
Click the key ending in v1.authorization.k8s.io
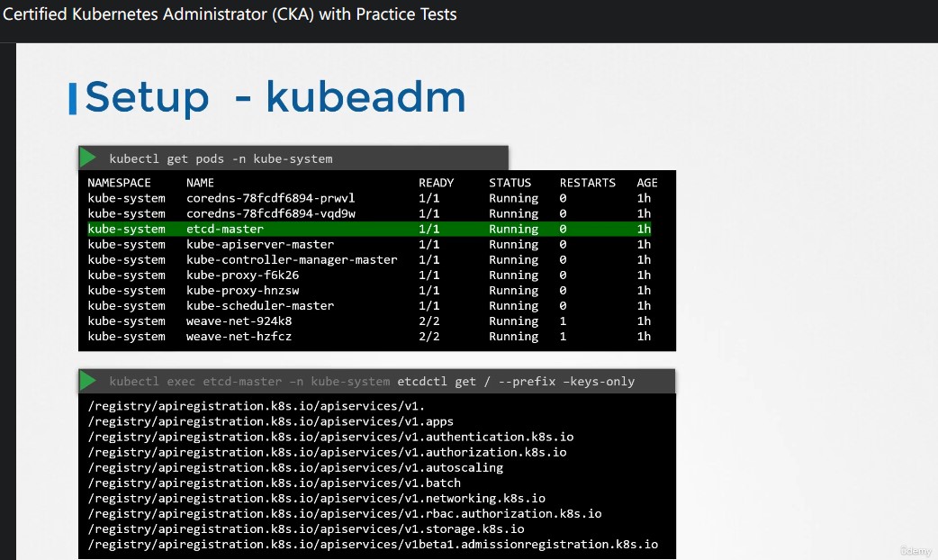[328, 452]
